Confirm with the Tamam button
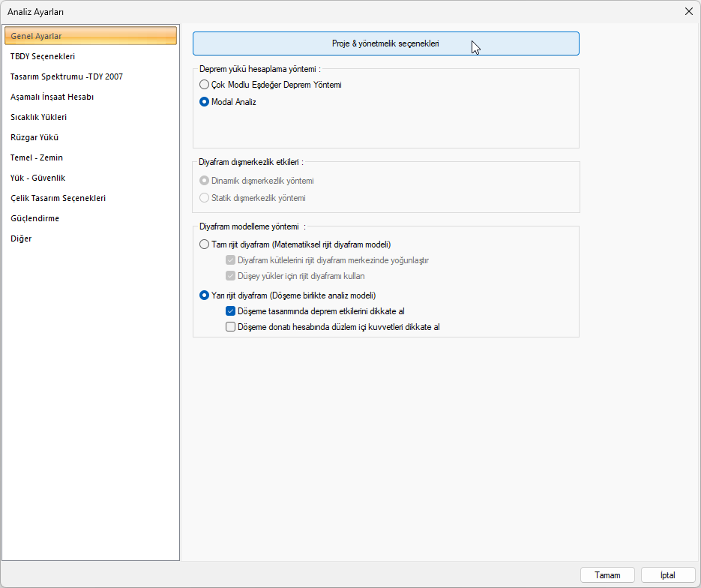 point(607,575)
